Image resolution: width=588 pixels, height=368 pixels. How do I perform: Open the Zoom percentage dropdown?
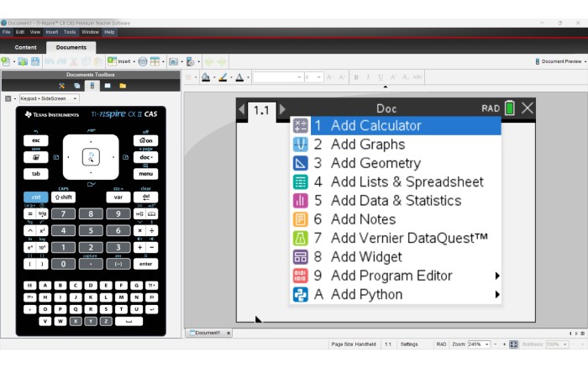pos(486,344)
